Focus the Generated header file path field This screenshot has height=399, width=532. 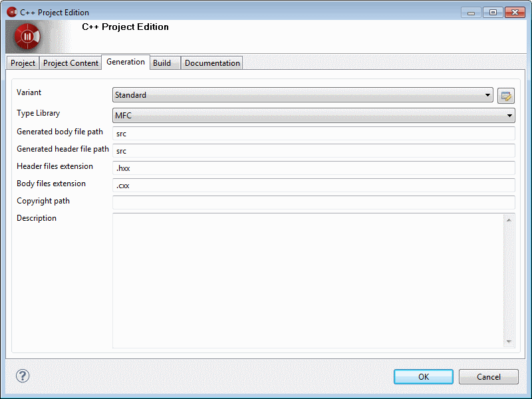[314, 151]
